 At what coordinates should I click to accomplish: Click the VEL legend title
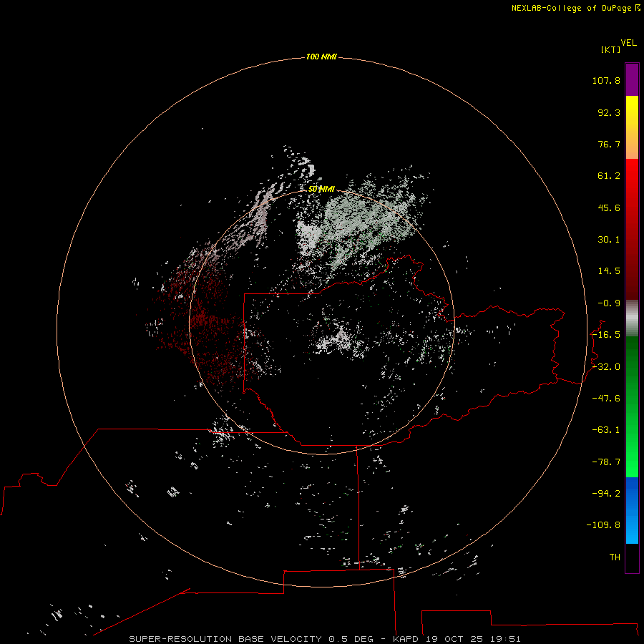[628, 43]
